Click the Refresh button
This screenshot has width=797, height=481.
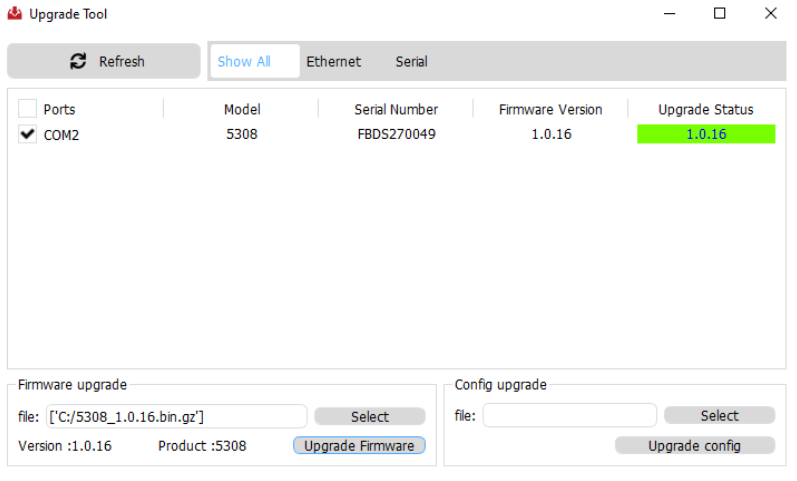(104, 61)
